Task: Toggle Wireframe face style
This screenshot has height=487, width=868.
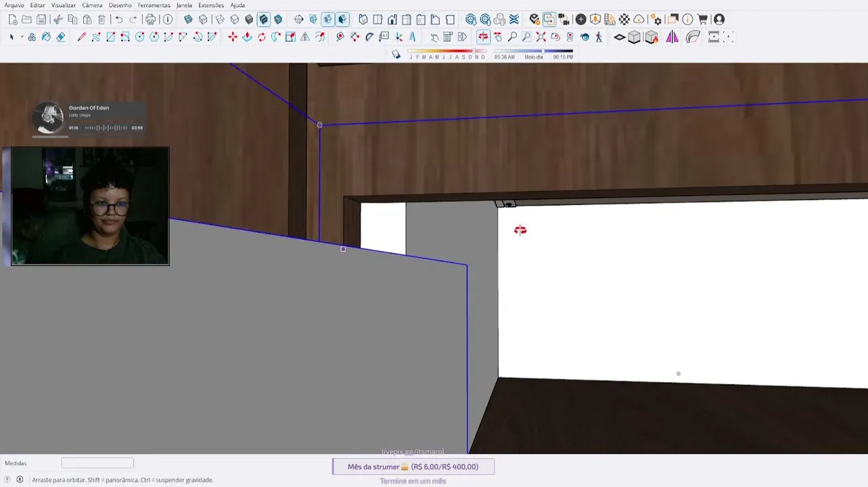Action: pyautogui.click(x=220, y=20)
